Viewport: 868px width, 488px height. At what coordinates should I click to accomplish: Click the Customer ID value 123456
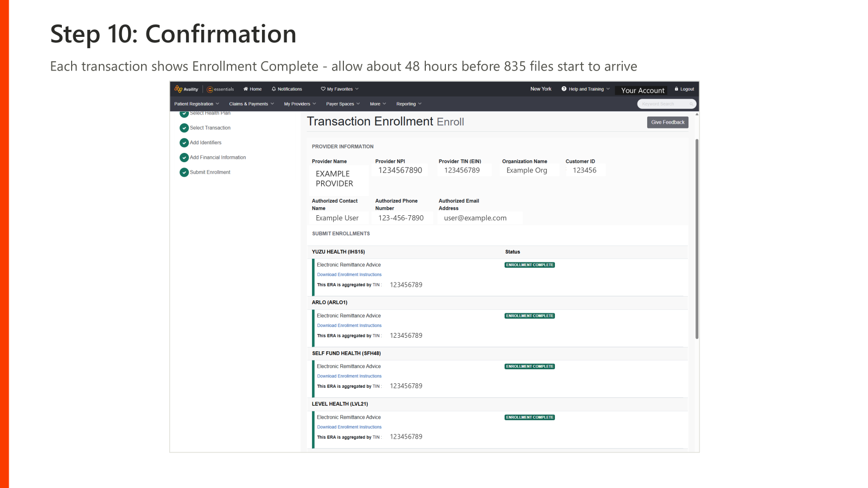click(x=584, y=170)
